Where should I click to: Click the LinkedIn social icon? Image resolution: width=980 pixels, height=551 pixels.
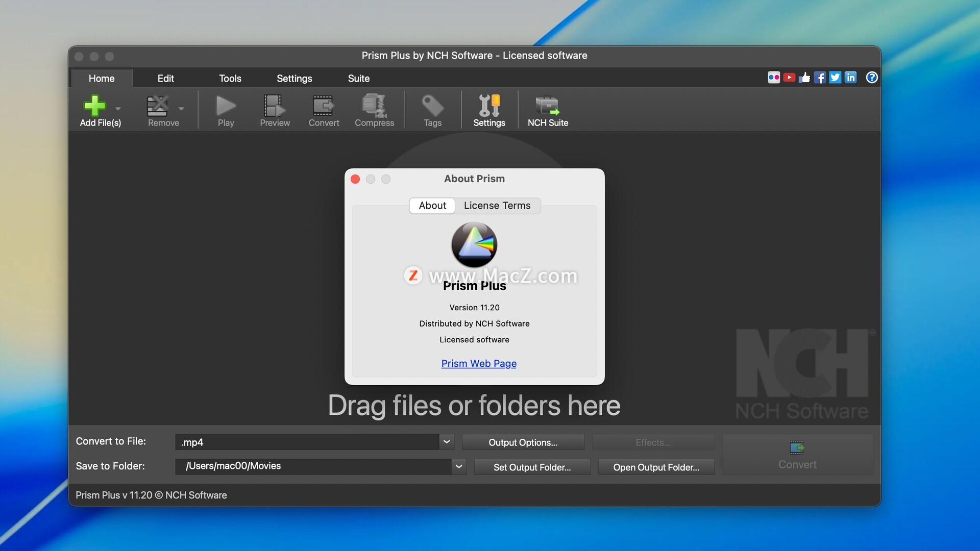pyautogui.click(x=850, y=78)
